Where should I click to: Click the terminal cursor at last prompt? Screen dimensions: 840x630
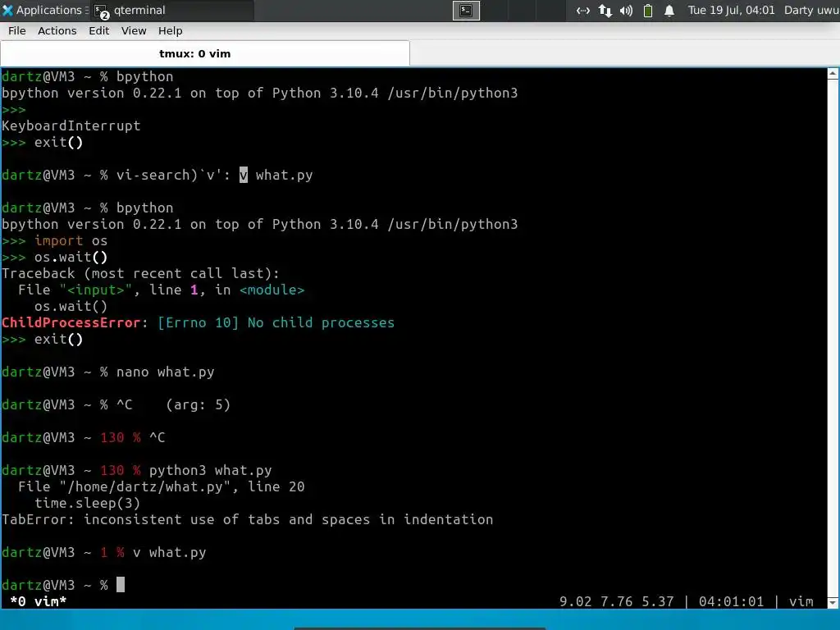(121, 584)
